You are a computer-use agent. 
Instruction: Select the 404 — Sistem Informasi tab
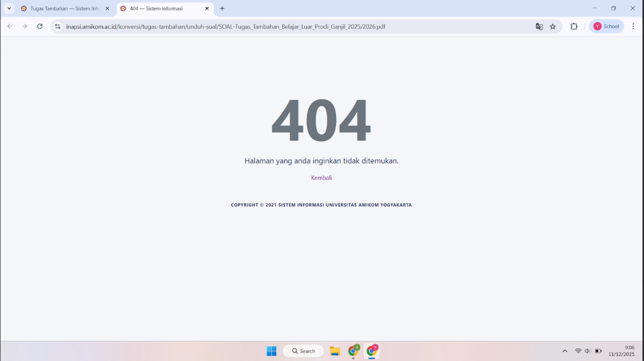(x=161, y=9)
